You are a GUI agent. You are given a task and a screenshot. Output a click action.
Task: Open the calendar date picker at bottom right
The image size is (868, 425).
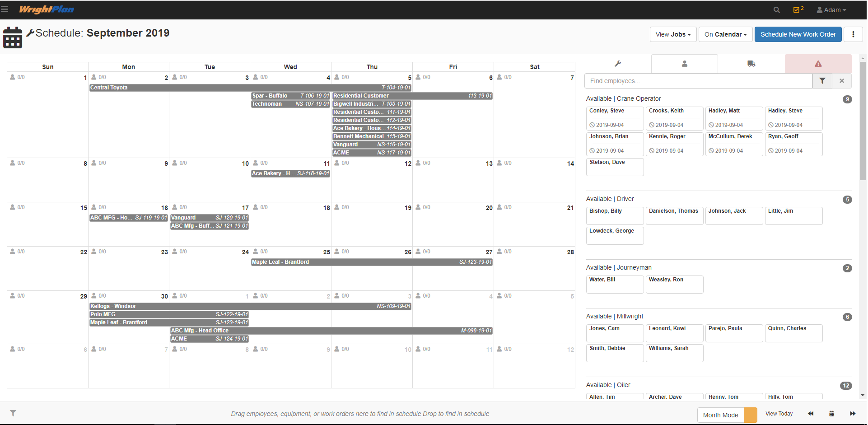pos(831,413)
